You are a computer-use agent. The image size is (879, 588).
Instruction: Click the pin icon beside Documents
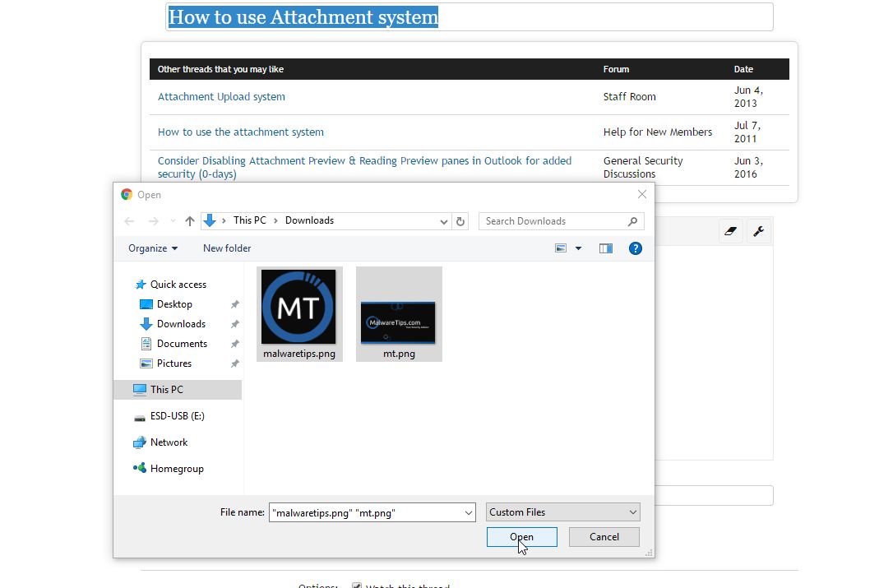tap(235, 344)
